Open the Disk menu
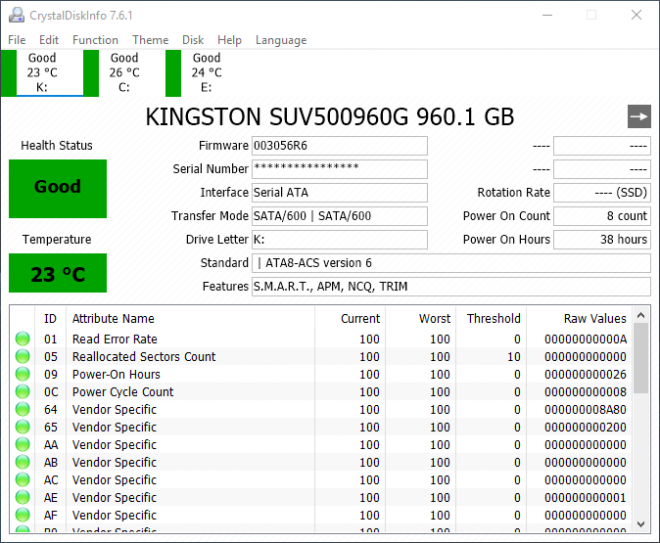Screen dimensions: 660x543 click(x=193, y=40)
